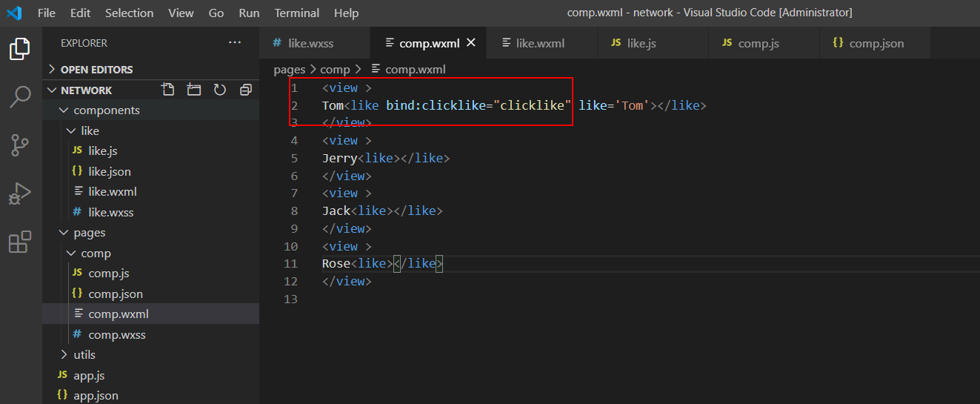Open app.json in the explorer tree

click(151, 396)
